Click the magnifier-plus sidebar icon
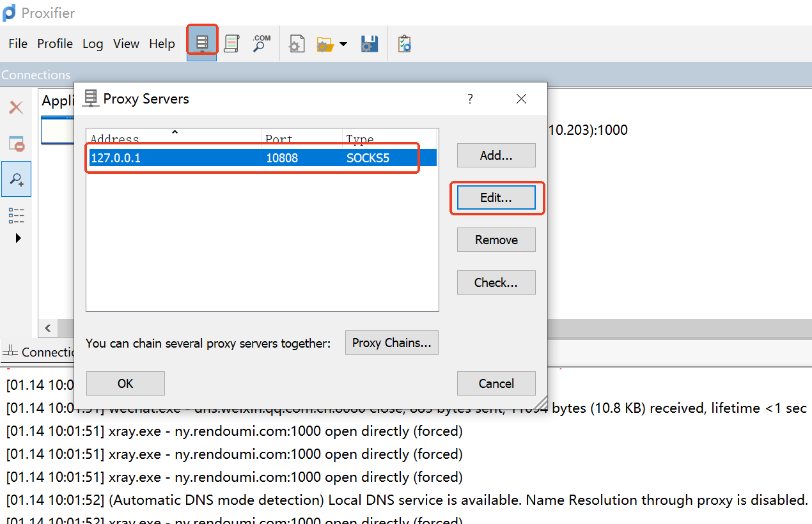Screen dimensions: 812x524 [x=16, y=179]
